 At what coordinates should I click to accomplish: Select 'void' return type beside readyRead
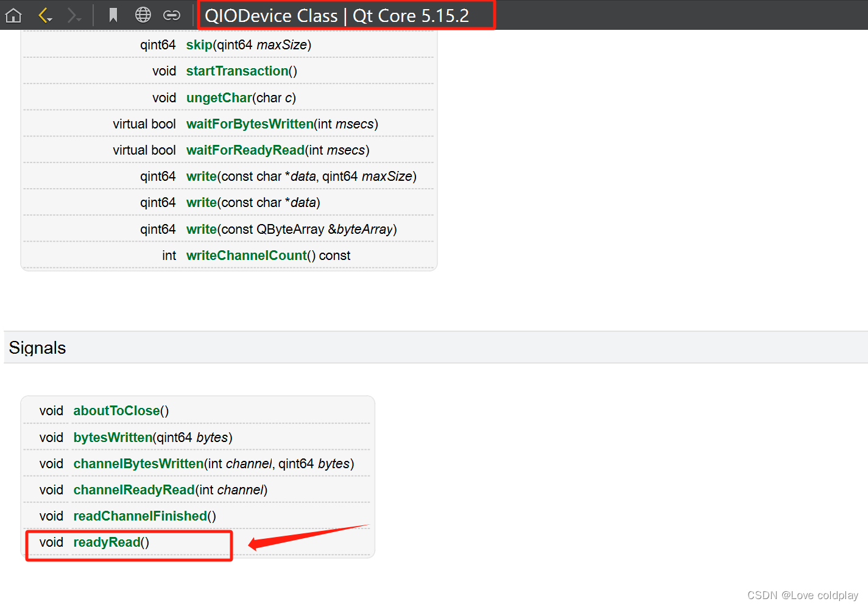[x=51, y=542]
